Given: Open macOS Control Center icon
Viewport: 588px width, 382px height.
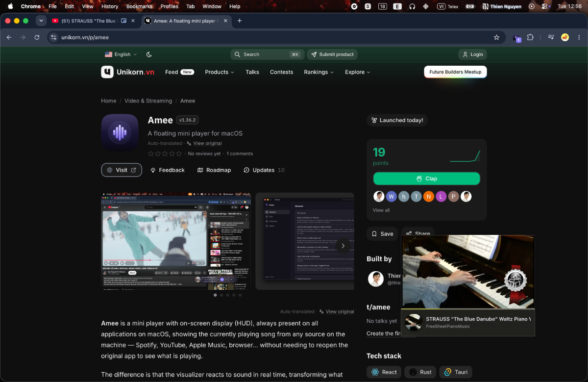Looking at the screenshot, I should point(544,6).
